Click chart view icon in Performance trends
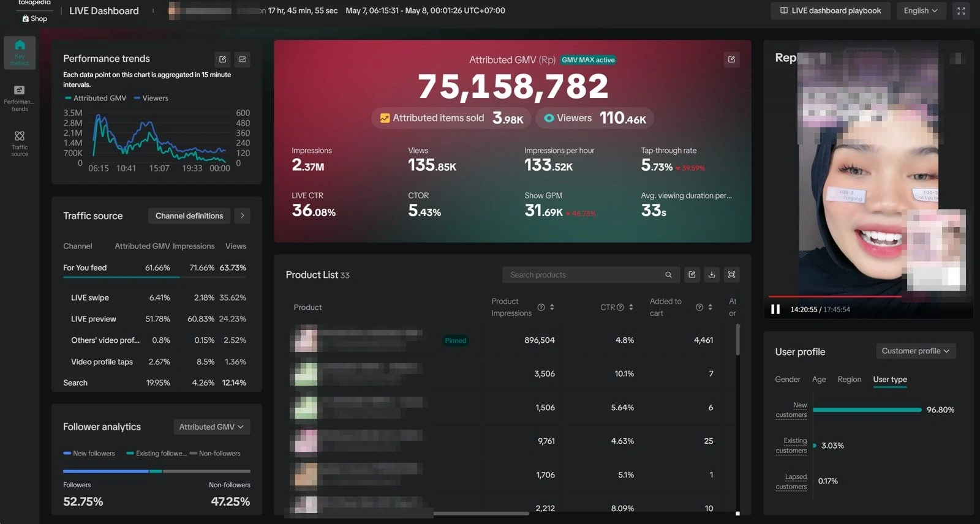The image size is (980, 524). click(243, 59)
